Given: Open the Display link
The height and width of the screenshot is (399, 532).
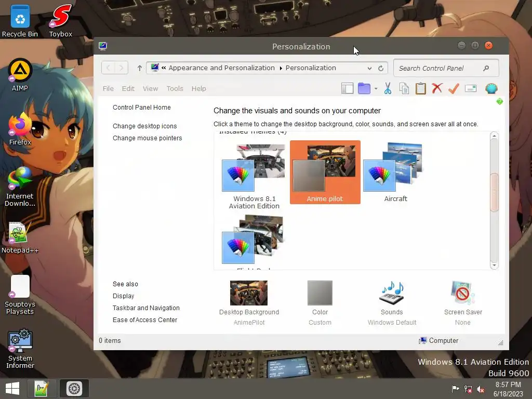Looking at the screenshot, I should 124,296.
